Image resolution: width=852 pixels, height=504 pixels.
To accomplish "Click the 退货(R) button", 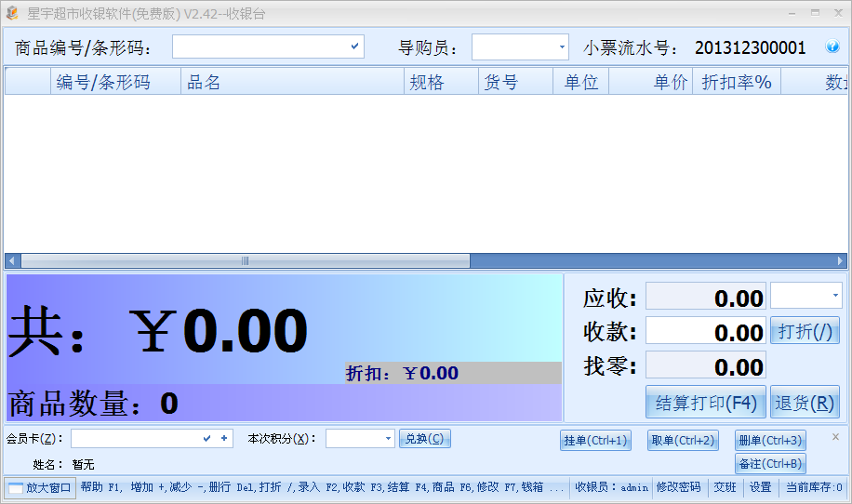I will pos(805,403).
